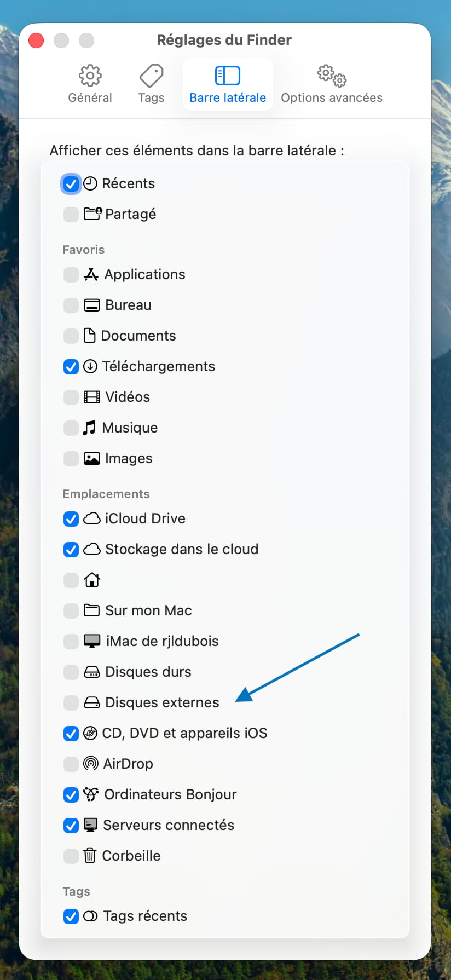The height and width of the screenshot is (980, 451).
Task: Enable the Sur mon Mac checkbox
Action: pyautogui.click(x=71, y=611)
